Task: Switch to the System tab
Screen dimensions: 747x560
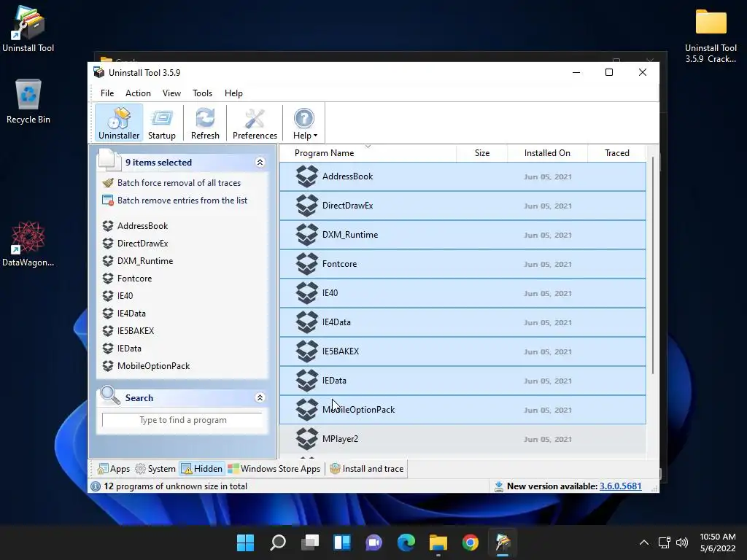Action: pyautogui.click(x=155, y=469)
